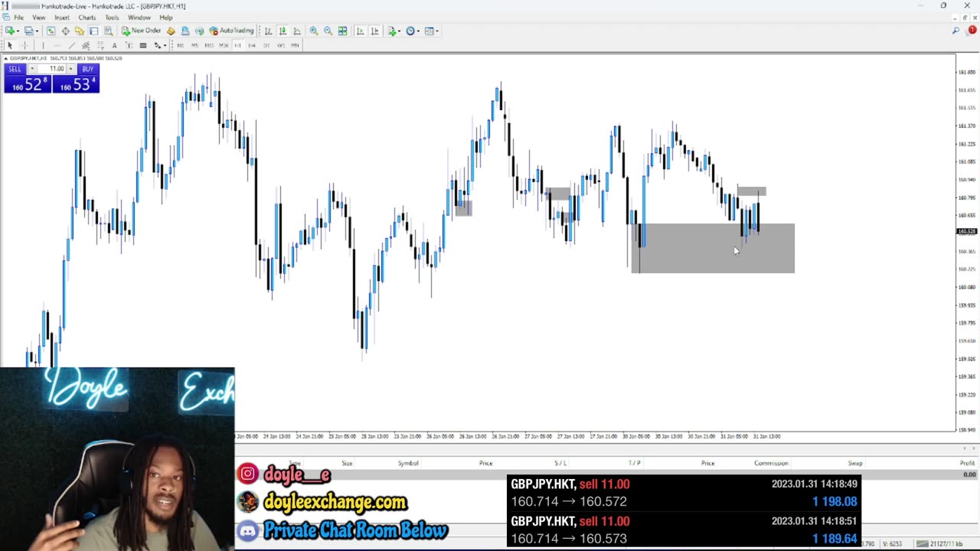Select the Crosshair tool

pyautogui.click(x=24, y=45)
